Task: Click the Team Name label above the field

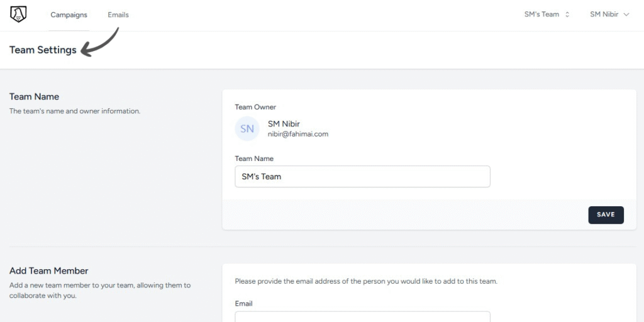Action: [x=254, y=159]
